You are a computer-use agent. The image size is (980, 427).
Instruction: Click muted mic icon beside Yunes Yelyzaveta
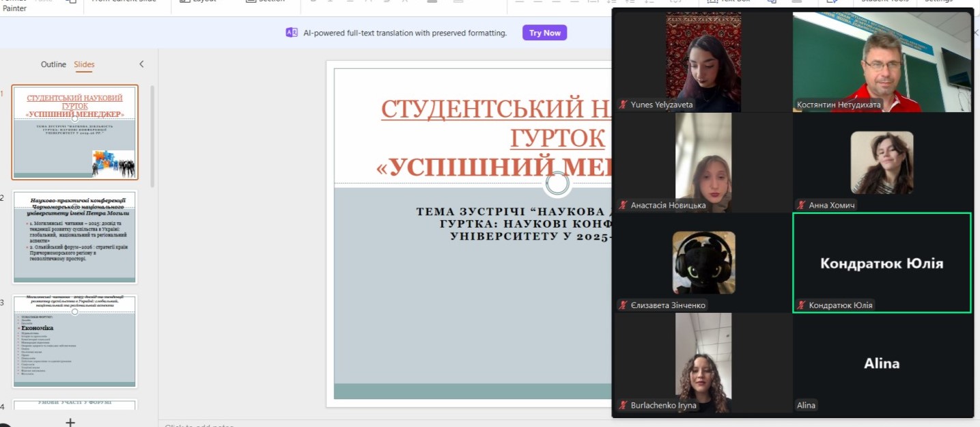tap(623, 105)
